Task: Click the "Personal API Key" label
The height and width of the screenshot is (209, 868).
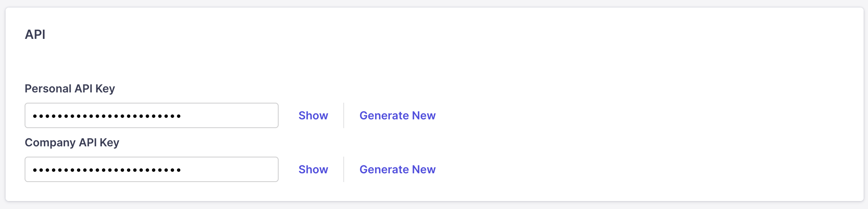Action: 70,88
